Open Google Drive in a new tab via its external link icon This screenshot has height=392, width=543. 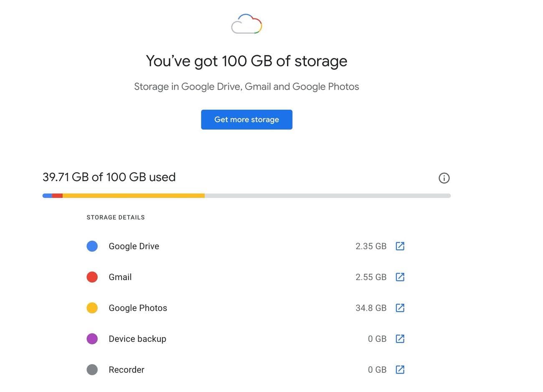click(400, 246)
